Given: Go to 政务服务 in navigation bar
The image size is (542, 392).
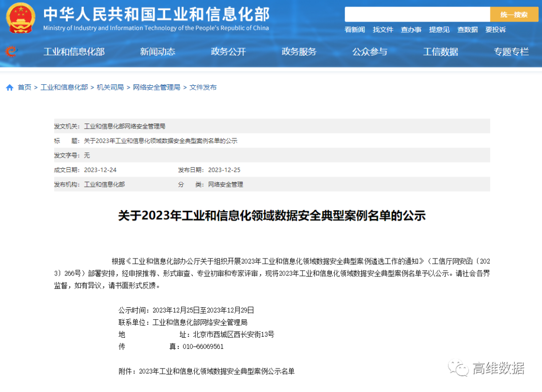Looking at the screenshot, I should [x=299, y=51].
